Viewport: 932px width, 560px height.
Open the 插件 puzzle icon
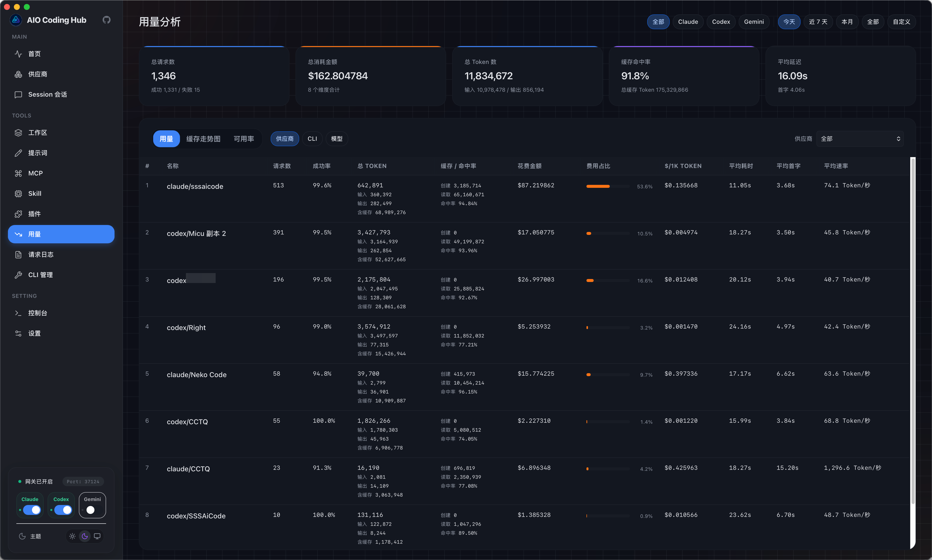pos(18,214)
